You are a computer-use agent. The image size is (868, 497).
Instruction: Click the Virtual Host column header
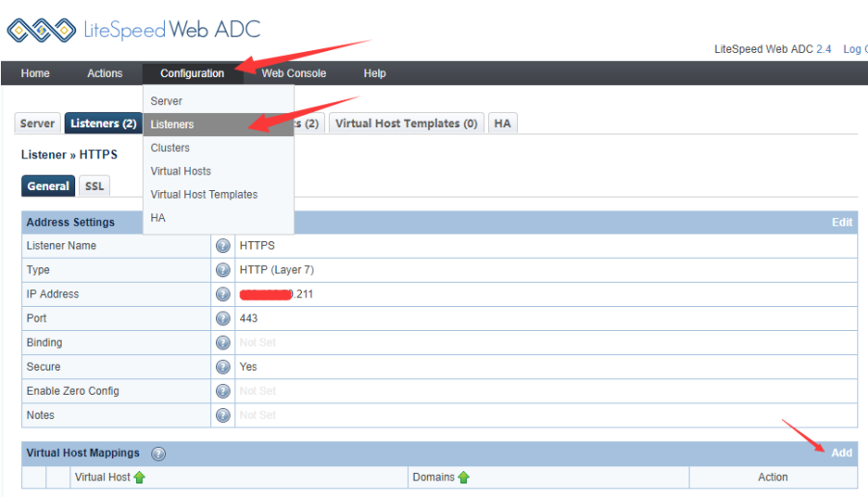click(x=102, y=477)
